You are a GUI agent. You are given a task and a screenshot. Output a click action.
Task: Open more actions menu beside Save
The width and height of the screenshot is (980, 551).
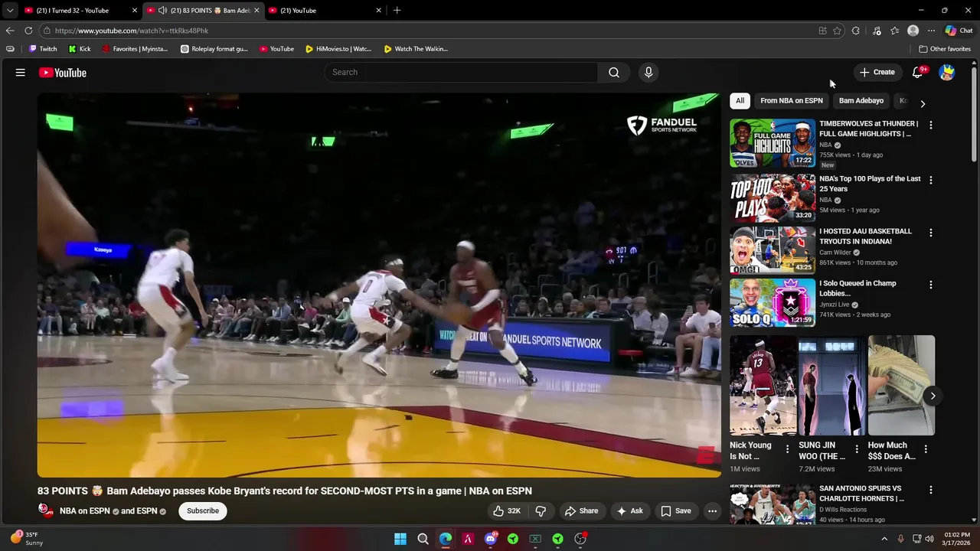click(x=712, y=511)
